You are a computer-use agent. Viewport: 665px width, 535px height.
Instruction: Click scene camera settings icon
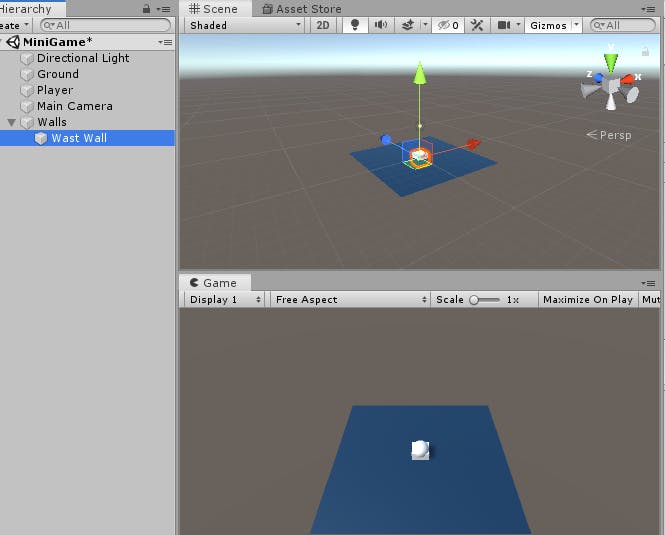point(503,25)
